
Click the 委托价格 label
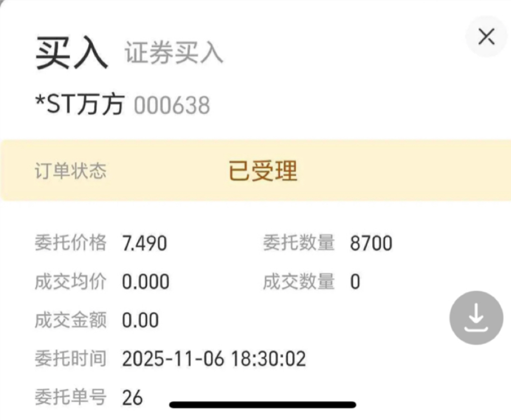71,243
